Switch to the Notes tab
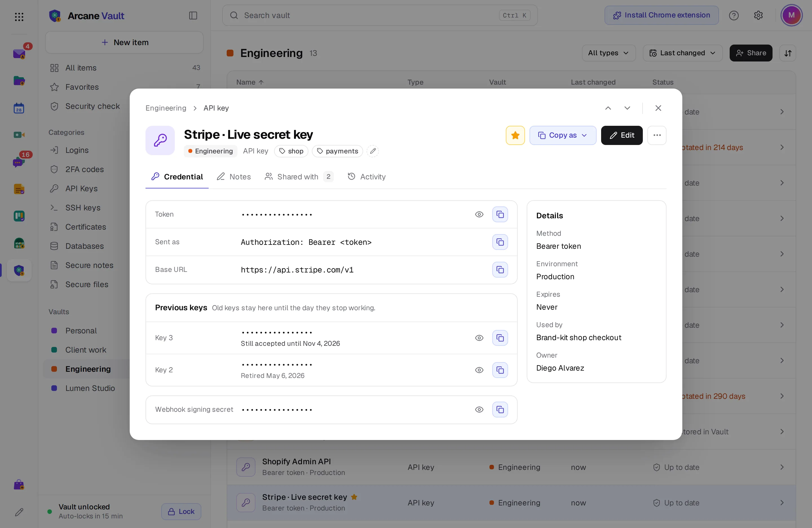The height and width of the screenshot is (528, 812). click(x=234, y=177)
